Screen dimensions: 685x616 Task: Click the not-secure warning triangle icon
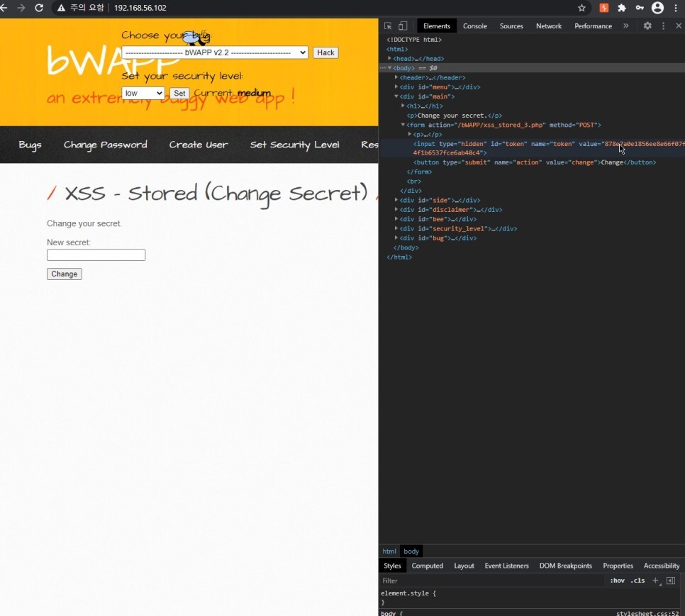[x=61, y=8]
